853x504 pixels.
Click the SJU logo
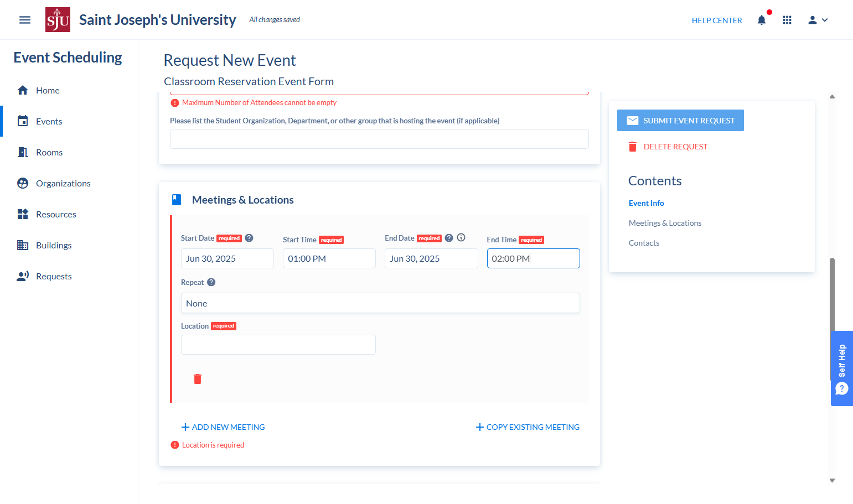pos(58,20)
